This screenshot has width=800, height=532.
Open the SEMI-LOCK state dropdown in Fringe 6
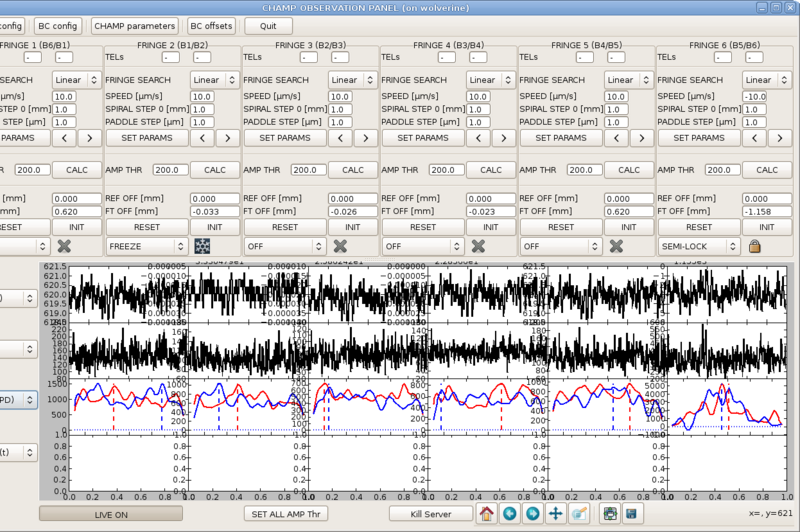click(699, 246)
